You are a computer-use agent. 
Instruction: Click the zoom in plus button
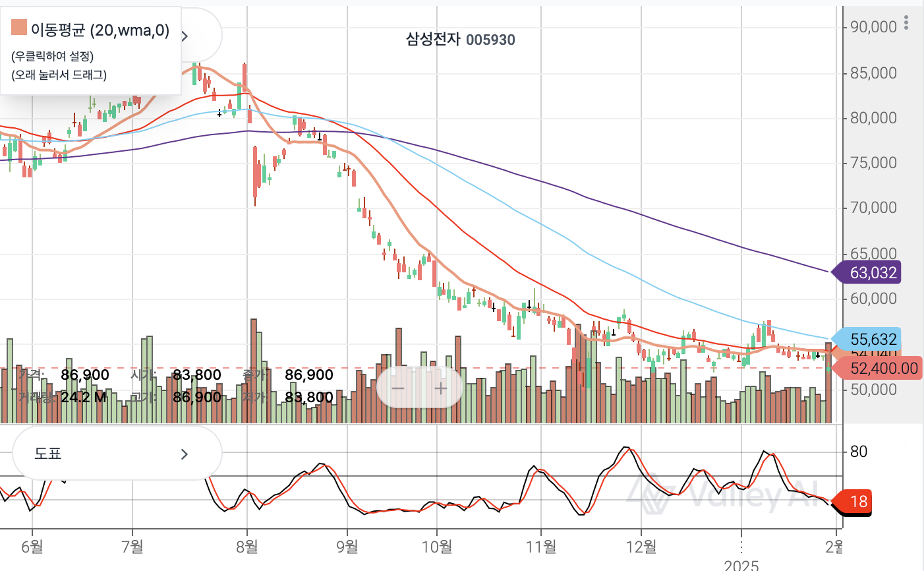point(441,388)
